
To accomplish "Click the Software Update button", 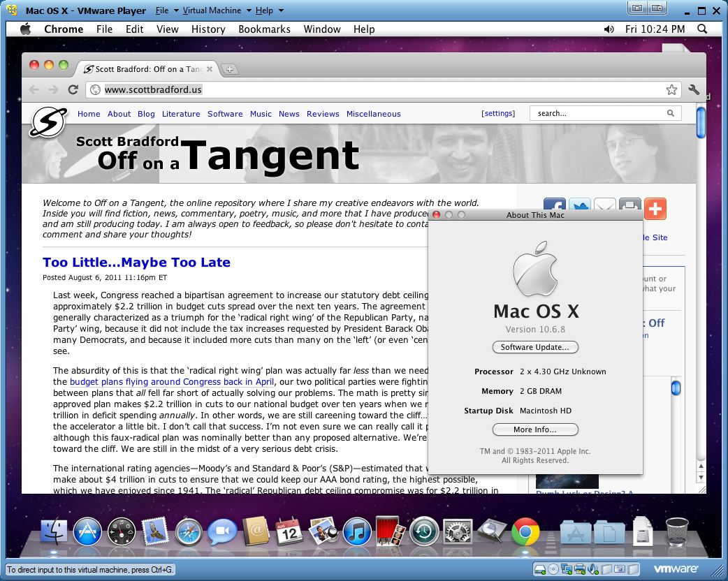I will coord(535,347).
